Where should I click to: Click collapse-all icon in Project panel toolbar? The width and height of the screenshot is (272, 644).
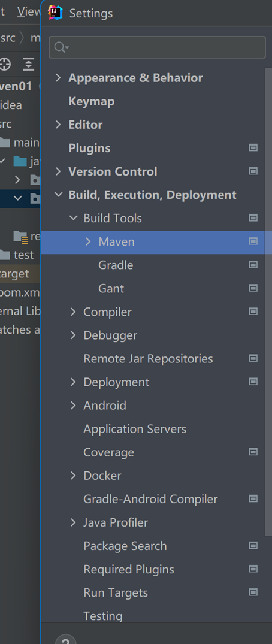pos(28,64)
